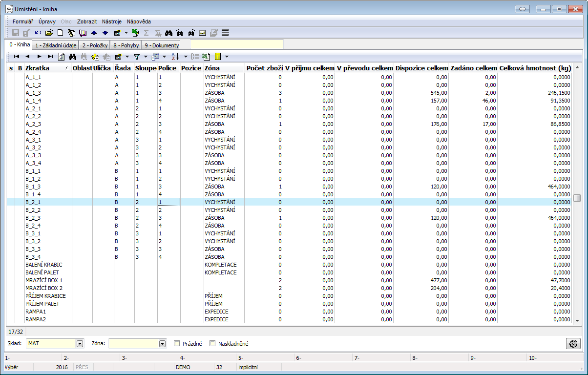Screen dimensions: 588x375
Task: Open the A-Z sort dropdown arrow
Action: [x=185, y=57]
